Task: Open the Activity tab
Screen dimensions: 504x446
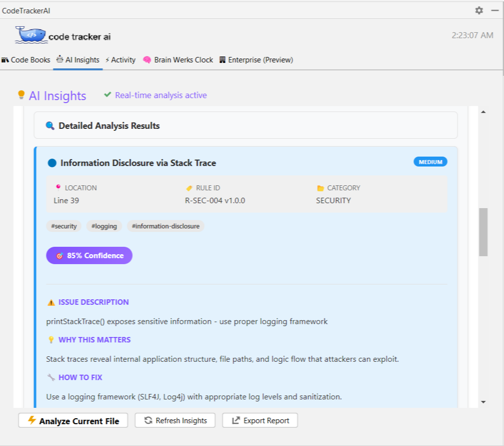Action: pyautogui.click(x=120, y=59)
